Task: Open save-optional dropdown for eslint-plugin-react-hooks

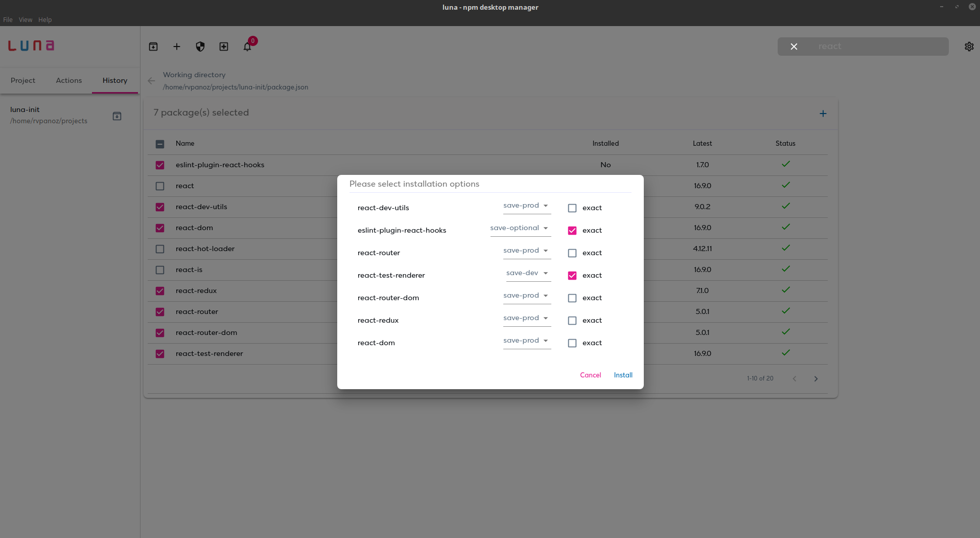Action: (520, 228)
